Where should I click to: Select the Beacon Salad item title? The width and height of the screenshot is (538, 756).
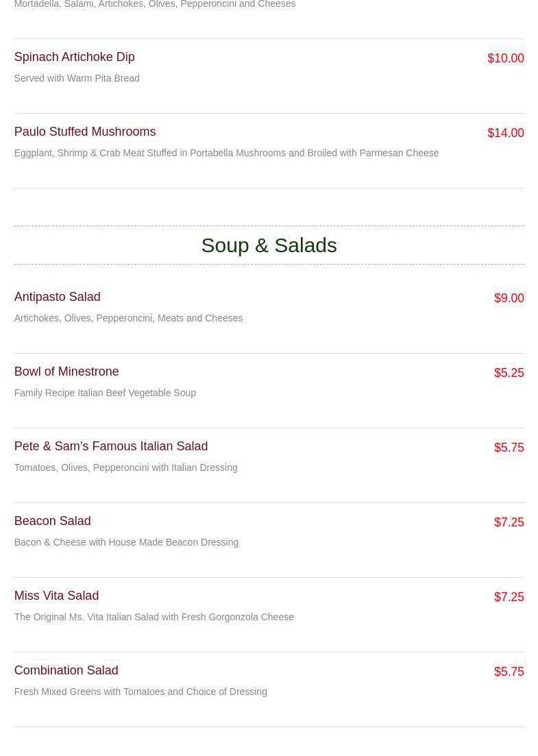click(53, 521)
